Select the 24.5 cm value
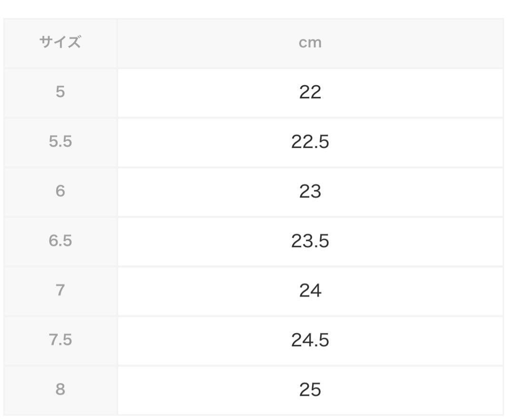This screenshot has height=420, width=514. (x=310, y=341)
